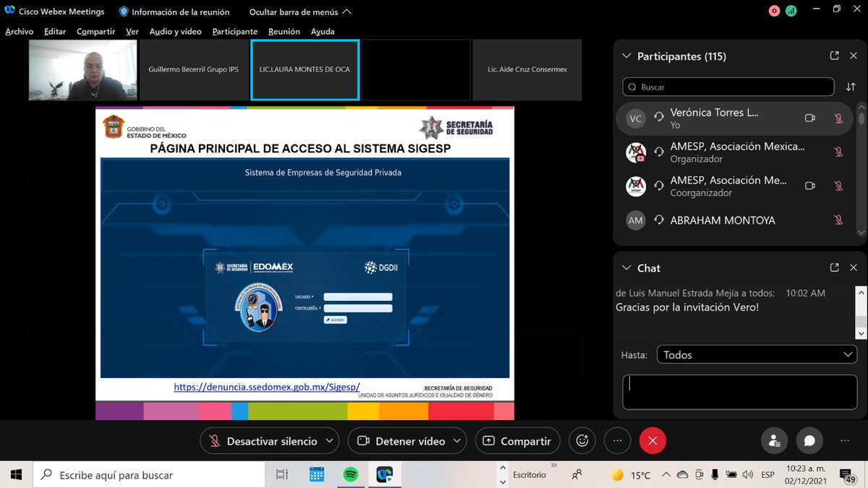Open the Windows Start menu
The image size is (868, 488).
[x=16, y=475]
